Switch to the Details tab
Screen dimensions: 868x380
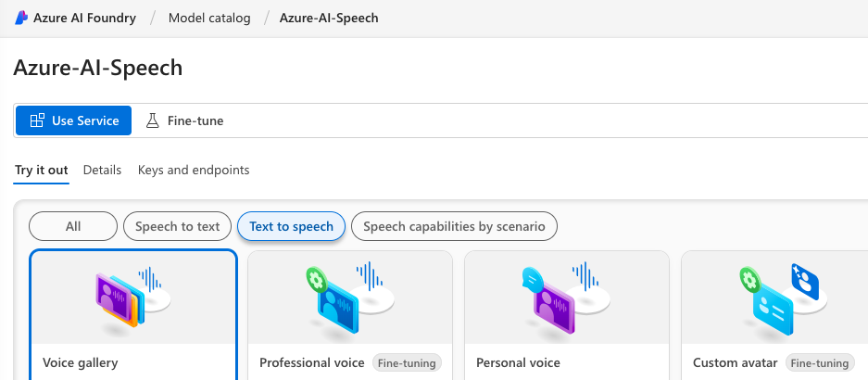tap(102, 170)
